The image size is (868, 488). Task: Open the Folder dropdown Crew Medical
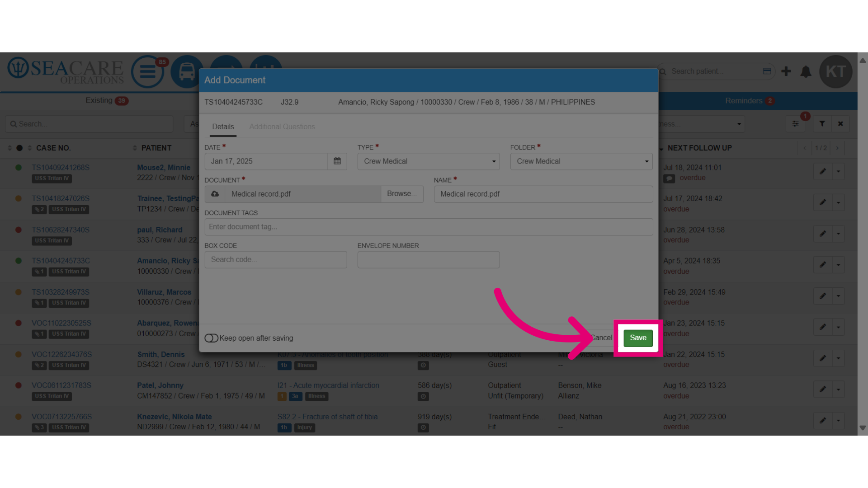581,161
